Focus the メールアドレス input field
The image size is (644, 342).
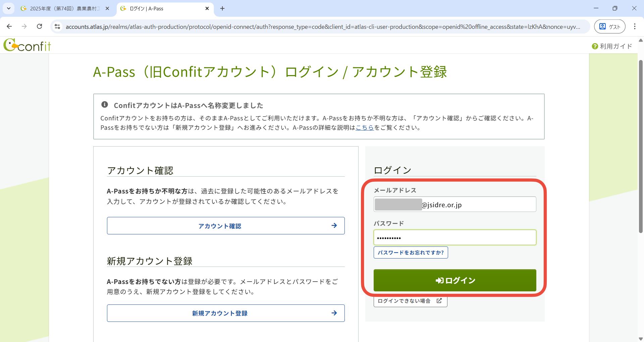pos(455,204)
